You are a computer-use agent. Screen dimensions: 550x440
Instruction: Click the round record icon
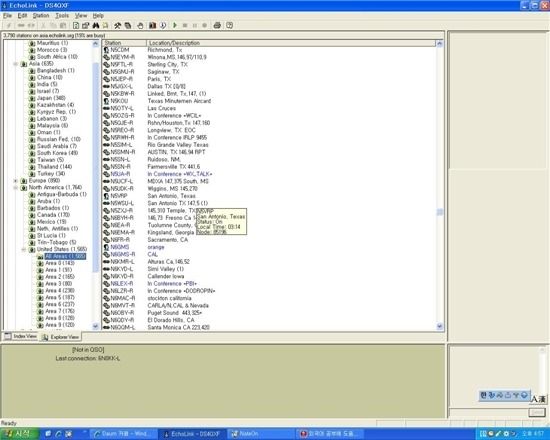coord(204,25)
